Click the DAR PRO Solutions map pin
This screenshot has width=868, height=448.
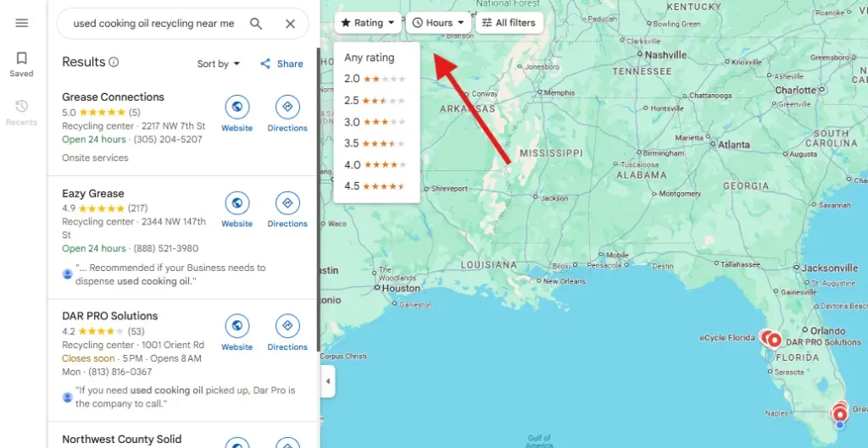[x=774, y=340]
